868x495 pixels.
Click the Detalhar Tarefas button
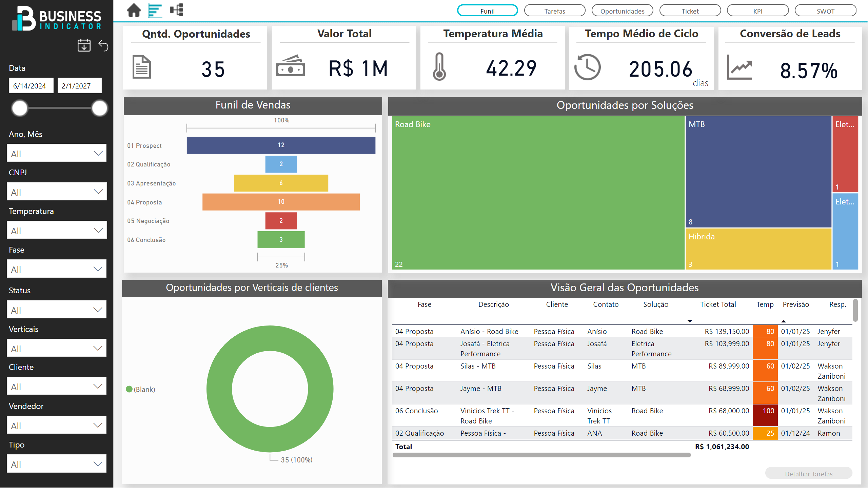point(808,474)
